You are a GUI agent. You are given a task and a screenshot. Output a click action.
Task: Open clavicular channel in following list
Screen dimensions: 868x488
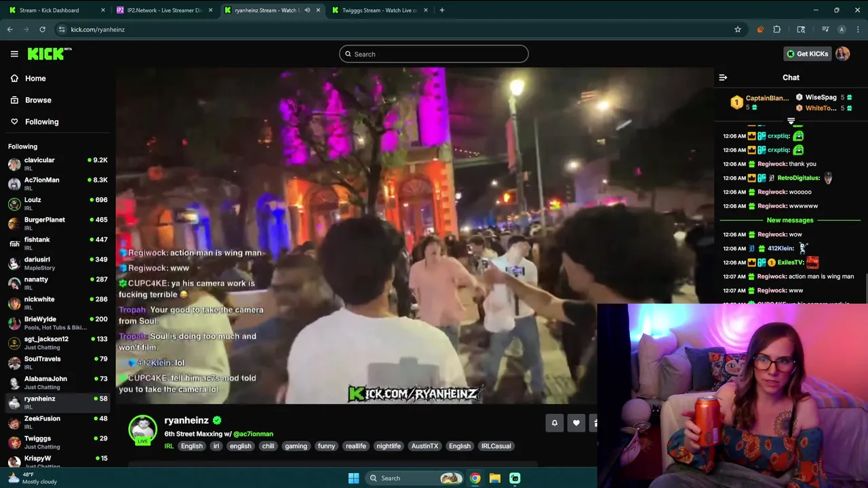(58, 164)
